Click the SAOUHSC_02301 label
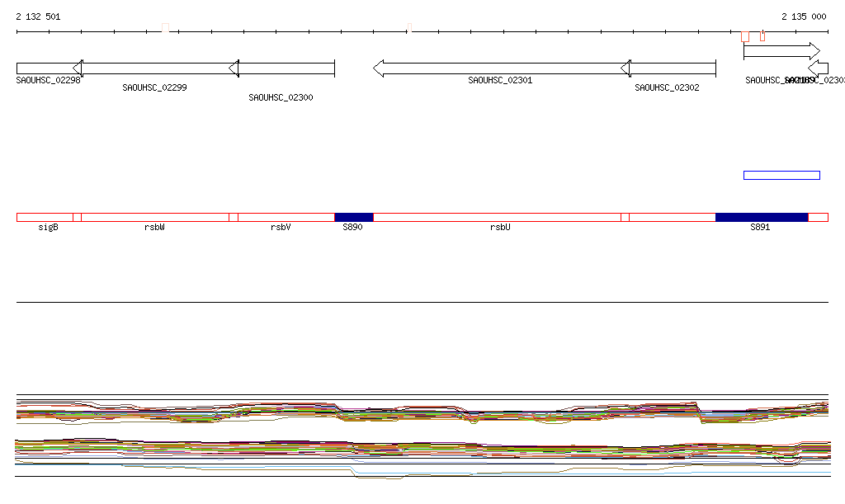 [500, 80]
